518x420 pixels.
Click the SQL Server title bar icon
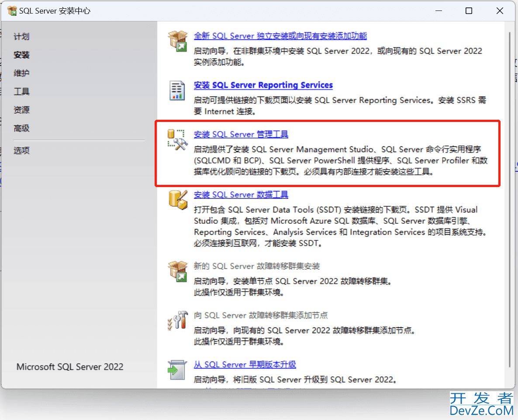click(x=12, y=10)
